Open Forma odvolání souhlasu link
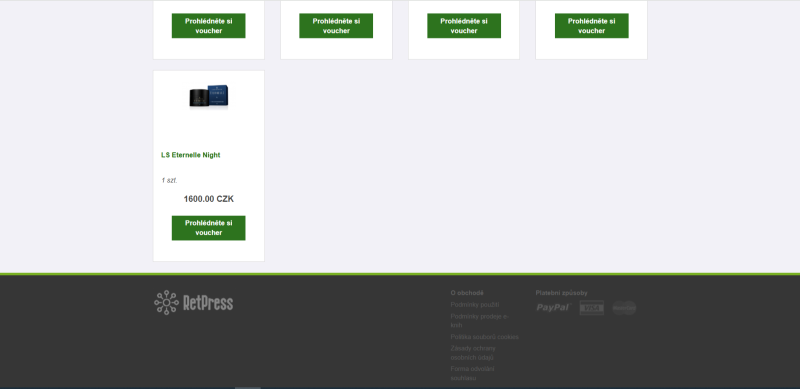Viewport: 800px width, 389px height. pos(472,373)
